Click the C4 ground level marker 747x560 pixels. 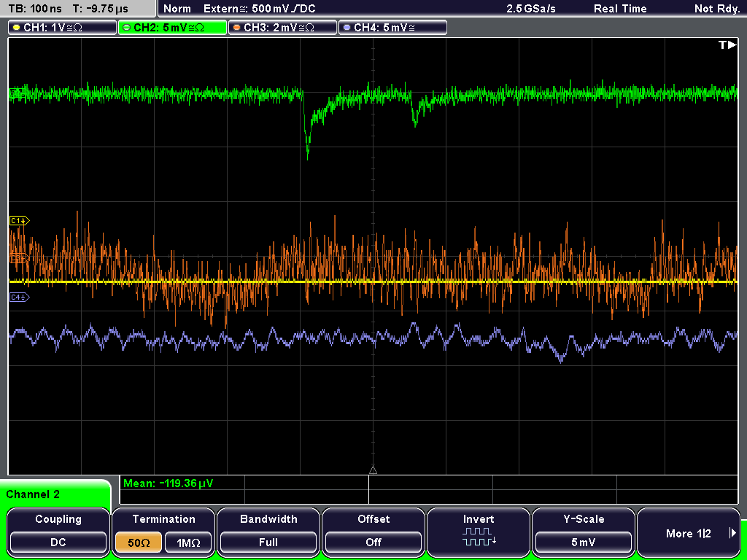click(20, 297)
